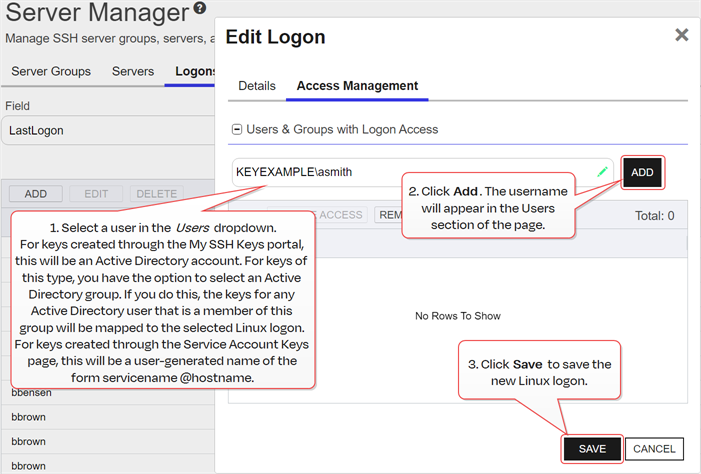Cancel the Edit Logon dialog
The height and width of the screenshot is (474, 701).
click(655, 449)
